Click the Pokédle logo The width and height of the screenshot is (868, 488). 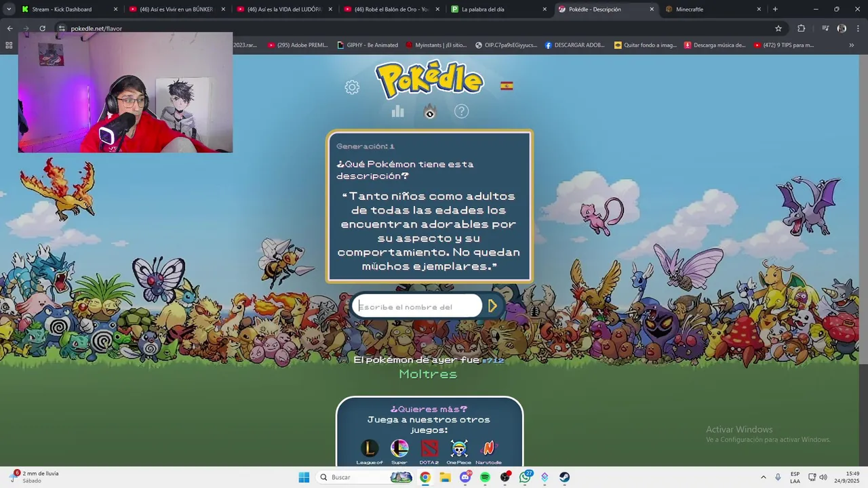click(x=429, y=80)
